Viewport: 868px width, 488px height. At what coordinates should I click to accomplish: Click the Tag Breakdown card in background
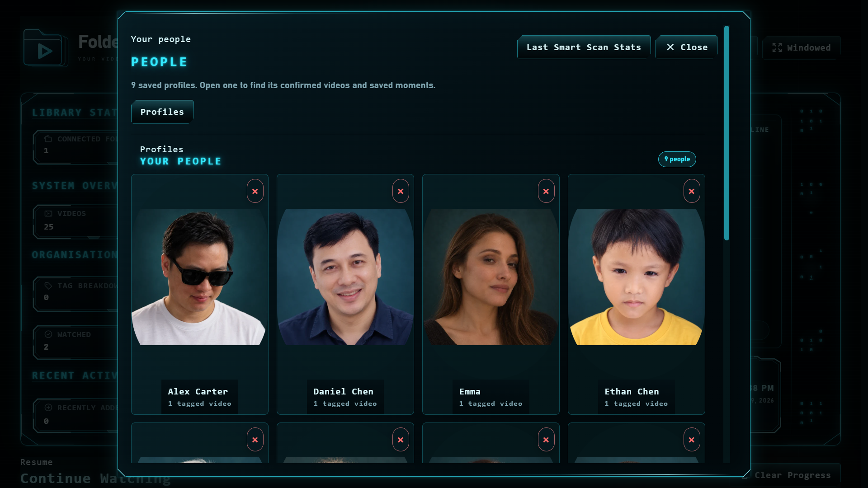(x=75, y=294)
